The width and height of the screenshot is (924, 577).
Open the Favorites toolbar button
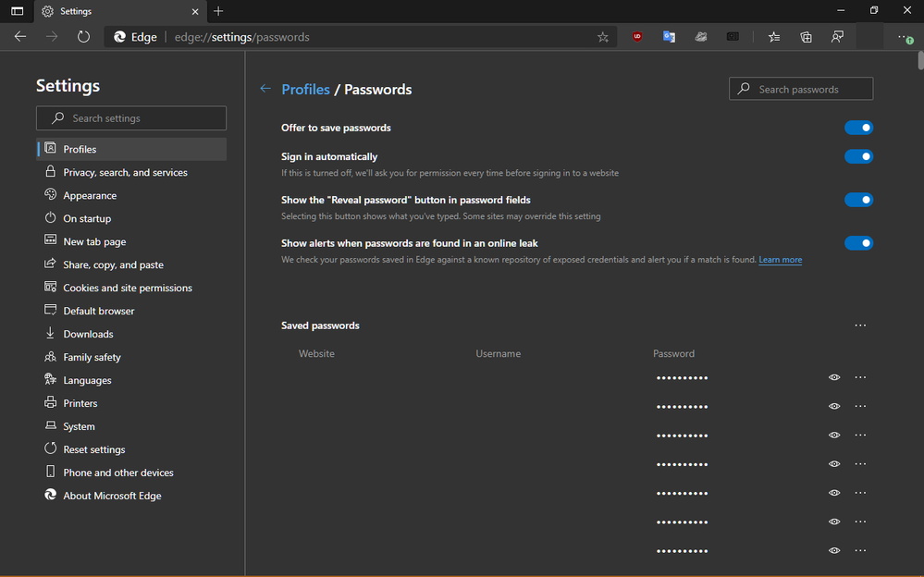774,37
